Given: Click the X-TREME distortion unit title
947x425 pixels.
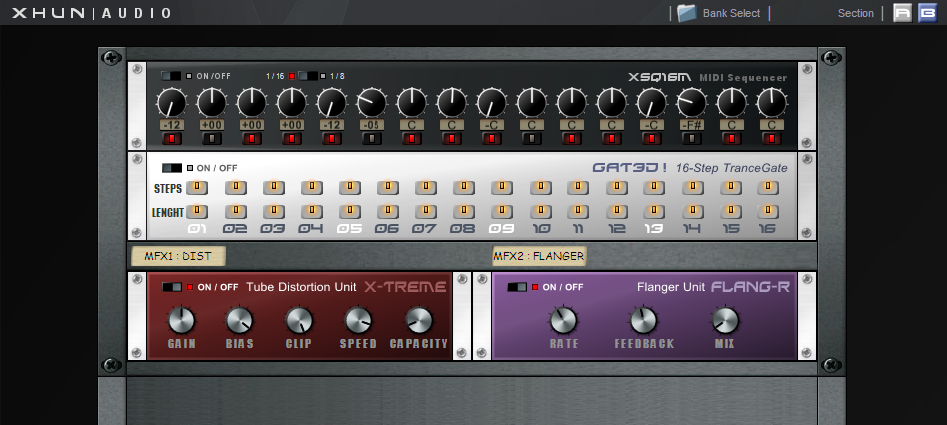Looking at the screenshot, I should coord(405,287).
